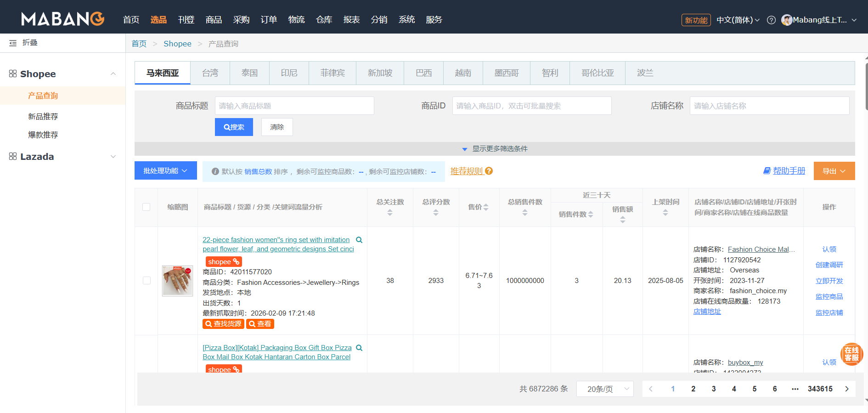Sort by 总关注数 column arrows
This screenshot has height=413, width=868.
click(390, 213)
